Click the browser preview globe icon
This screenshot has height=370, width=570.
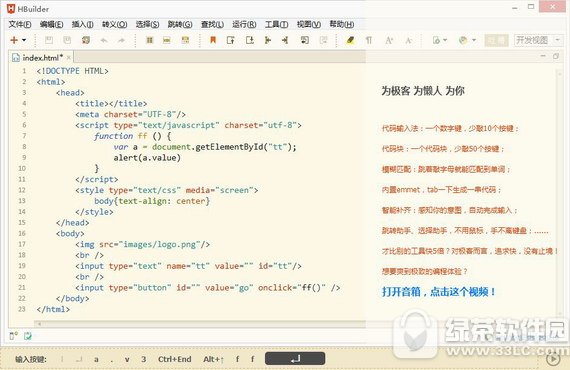click(463, 40)
